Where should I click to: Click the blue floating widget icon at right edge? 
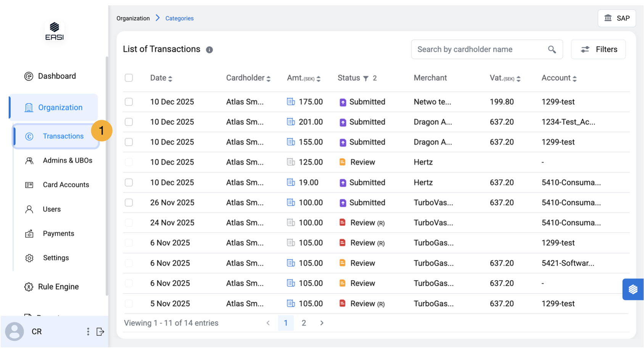pos(633,289)
